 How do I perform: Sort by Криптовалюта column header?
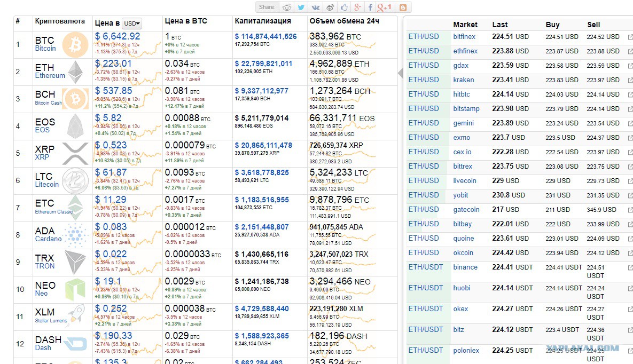60,21
